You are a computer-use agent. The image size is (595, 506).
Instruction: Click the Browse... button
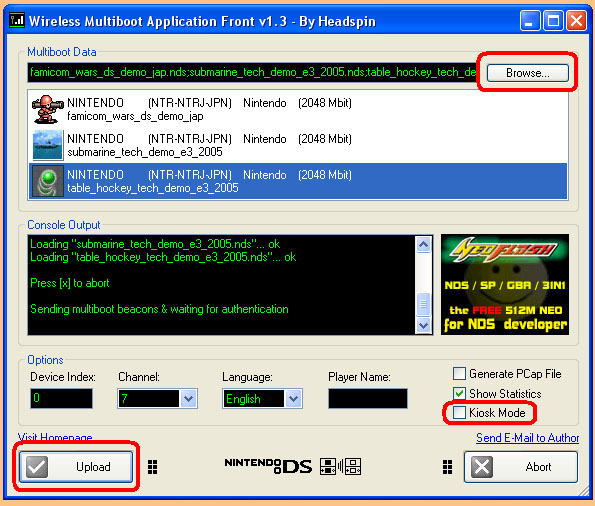tap(527, 73)
